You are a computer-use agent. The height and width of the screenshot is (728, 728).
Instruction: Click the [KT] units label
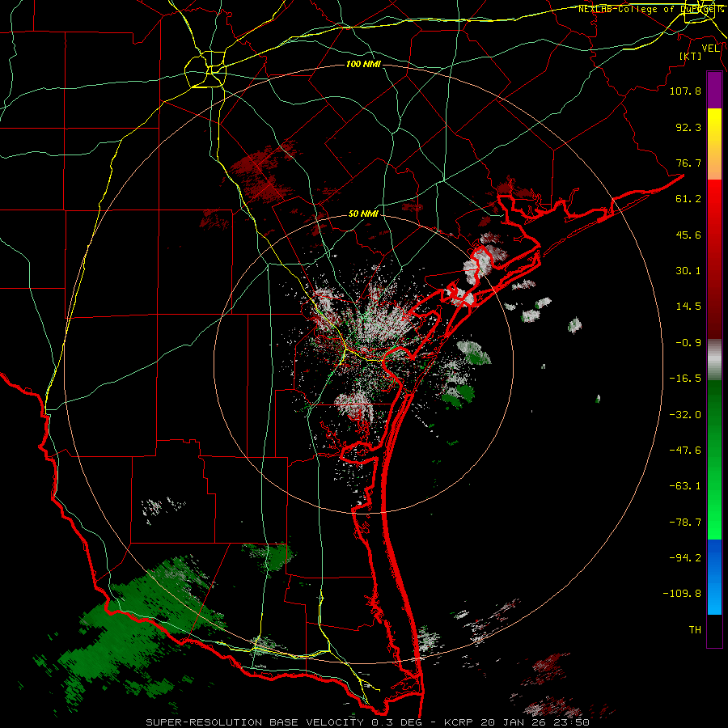pyautogui.click(x=690, y=56)
